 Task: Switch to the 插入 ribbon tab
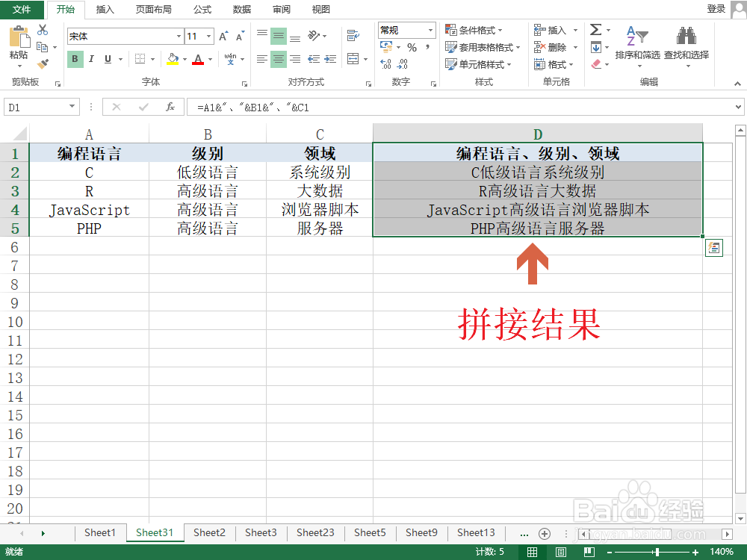[x=104, y=10]
